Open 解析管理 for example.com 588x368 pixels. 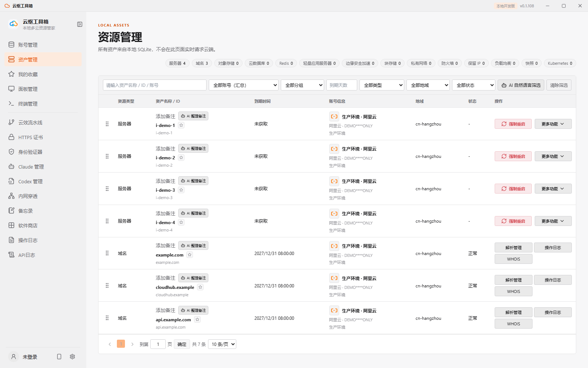coord(513,248)
